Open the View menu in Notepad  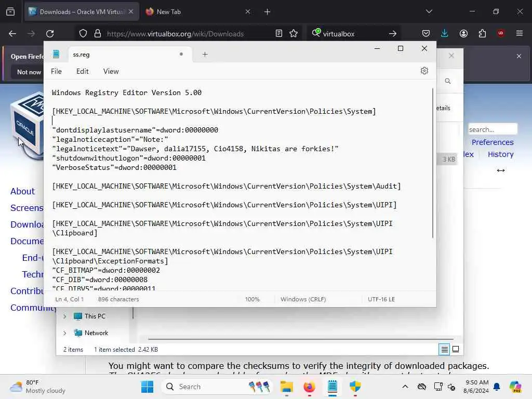111,71
